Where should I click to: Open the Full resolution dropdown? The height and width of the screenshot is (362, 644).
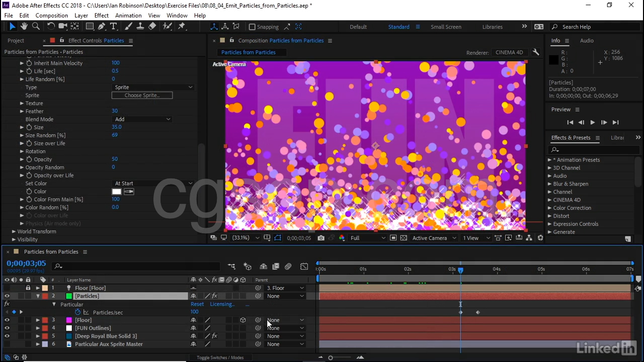coord(367,238)
